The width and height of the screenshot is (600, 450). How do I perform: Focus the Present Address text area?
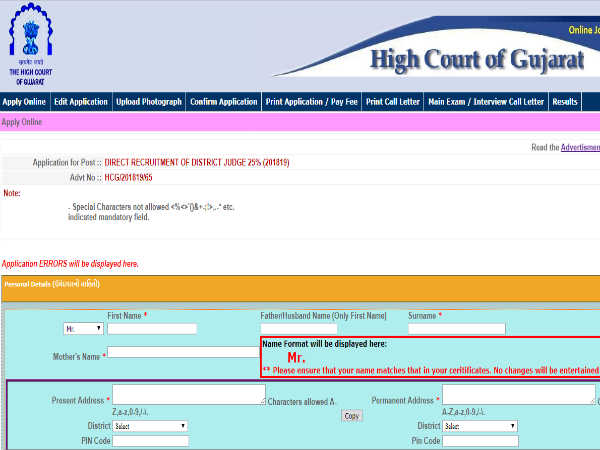(189, 395)
